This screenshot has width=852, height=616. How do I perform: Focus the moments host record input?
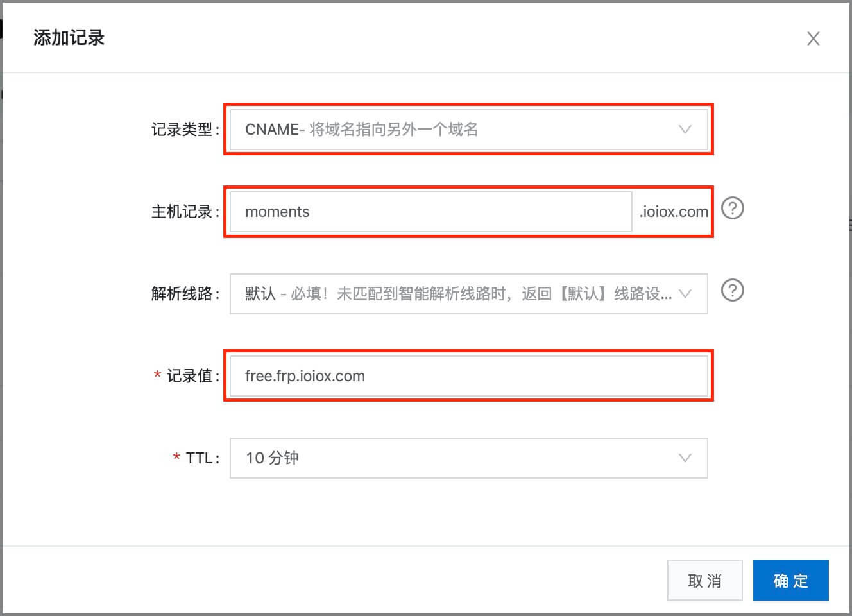[430, 212]
